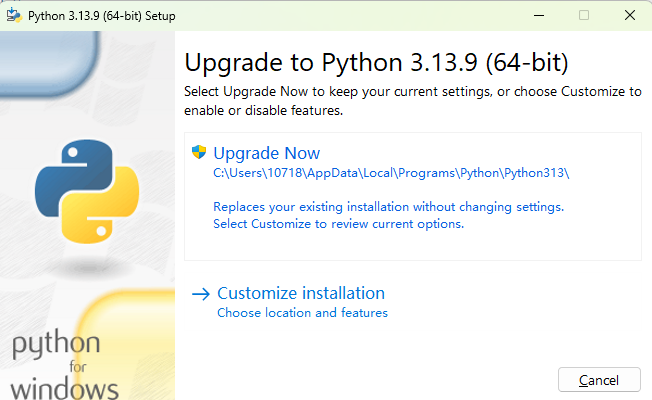The height and width of the screenshot is (400, 652).
Task: Click the "Replaces your existing installation" description line
Action: [x=389, y=207]
